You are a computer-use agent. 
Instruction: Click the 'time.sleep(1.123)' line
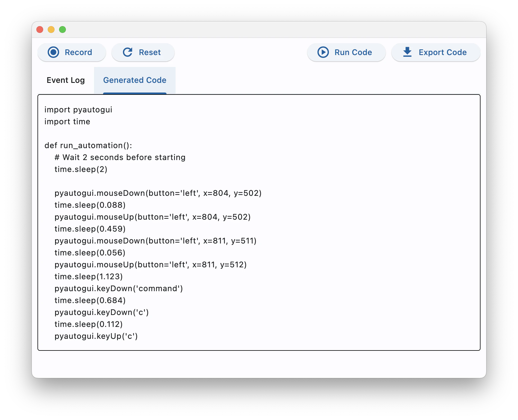[x=89, y=277]
